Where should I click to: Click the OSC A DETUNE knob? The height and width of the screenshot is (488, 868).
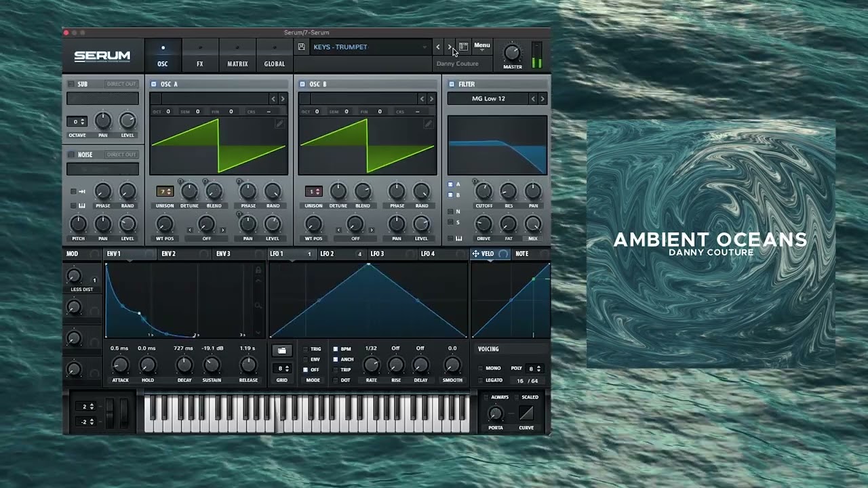[x=189, y=191]
